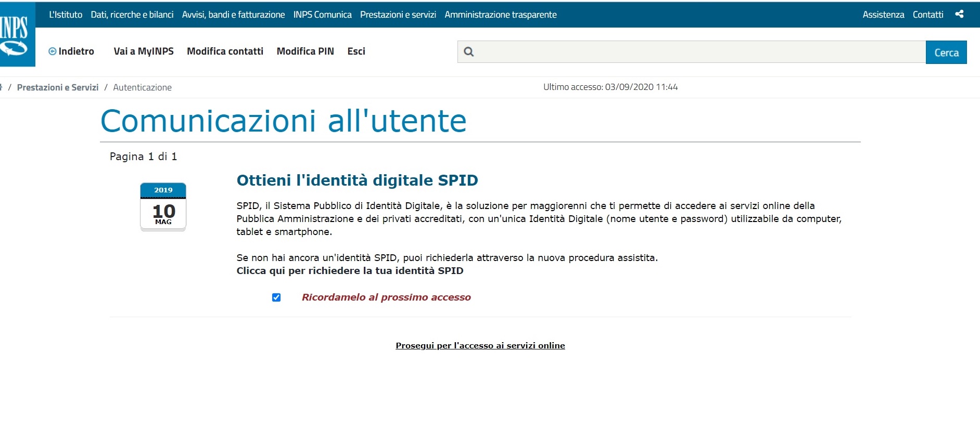Click Comunicazioni all'utente title
This screenshot has height=442, width=980.
(x=284, y=121)
